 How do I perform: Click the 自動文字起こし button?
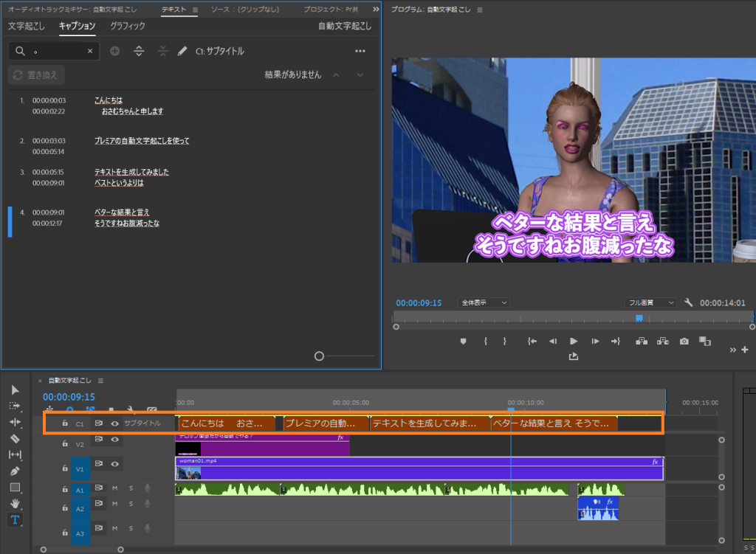[346, 26]
